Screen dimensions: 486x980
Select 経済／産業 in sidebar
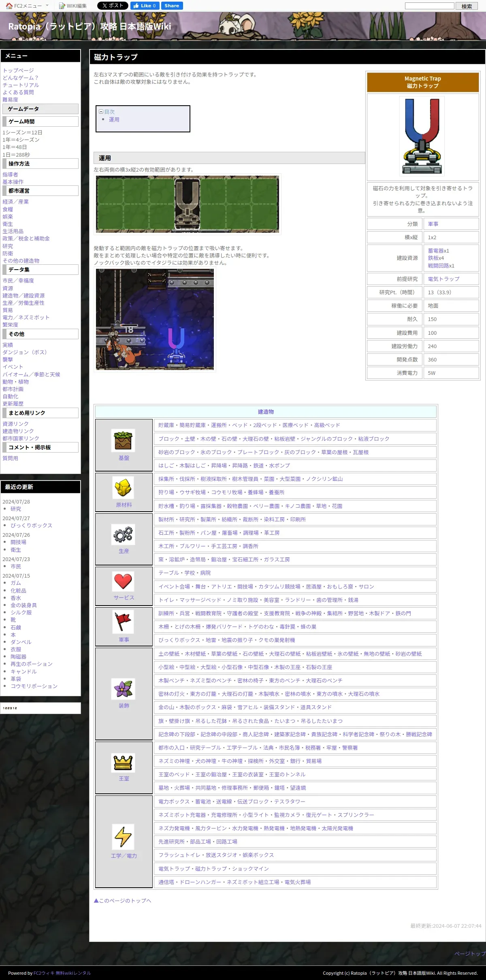pyautogui.click(x=15, y=202)
